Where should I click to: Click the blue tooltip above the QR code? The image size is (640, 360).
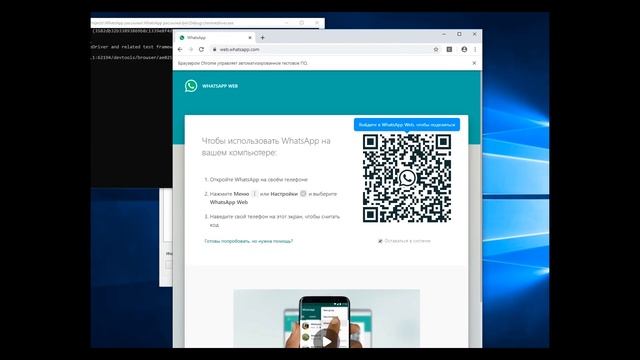[407, 125]
